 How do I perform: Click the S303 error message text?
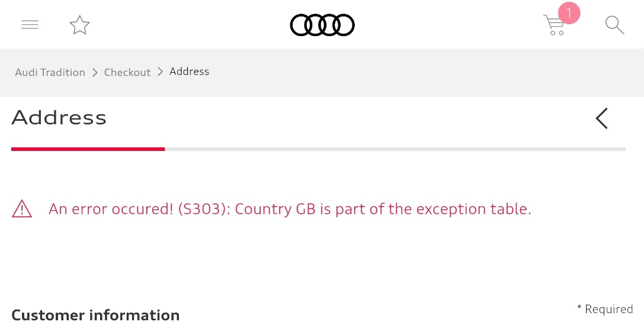click(290, 209)
